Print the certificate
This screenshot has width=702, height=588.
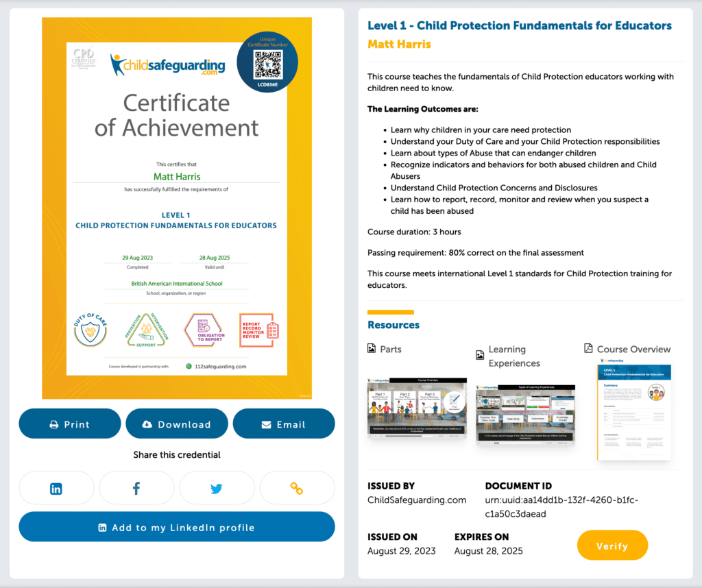pyautogui.click(x=70, y=424)
